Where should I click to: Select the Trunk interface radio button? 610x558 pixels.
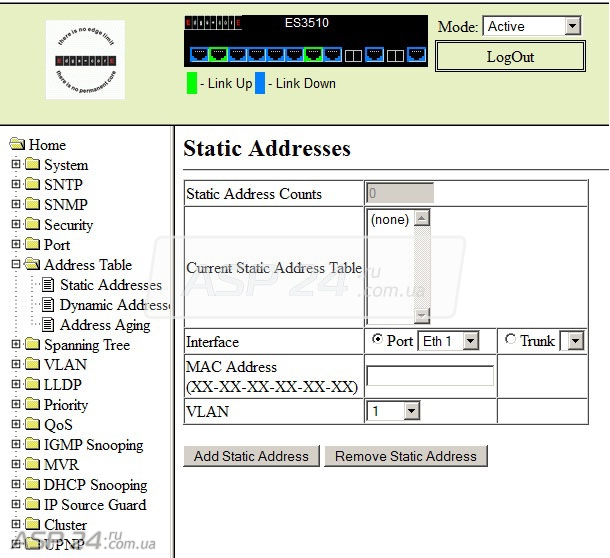(510, 339)
